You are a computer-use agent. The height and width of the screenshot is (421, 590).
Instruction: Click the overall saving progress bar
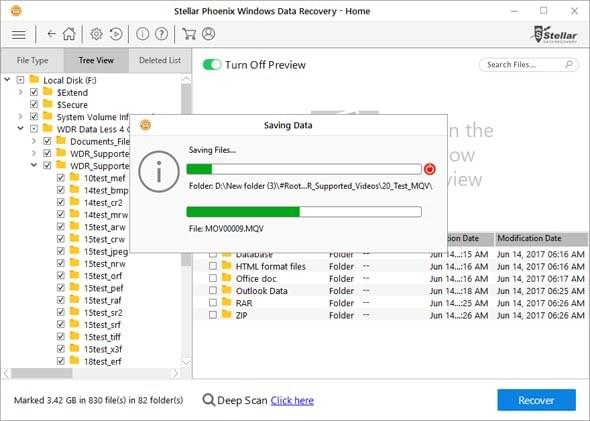(x=304, y=169)
